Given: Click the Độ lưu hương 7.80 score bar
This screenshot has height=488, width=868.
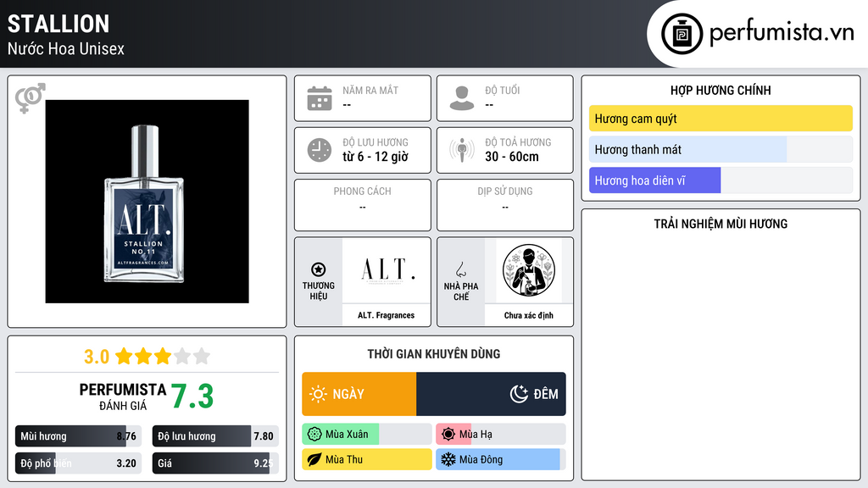Looking at the screenshot, I should pyautogui.click(x=215, y=436).
